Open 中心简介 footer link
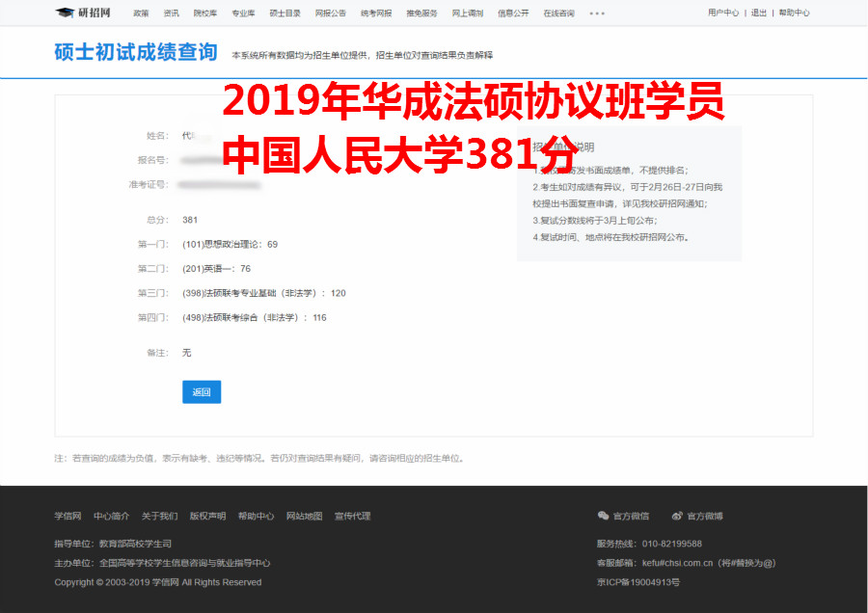 tap(111, 517)
